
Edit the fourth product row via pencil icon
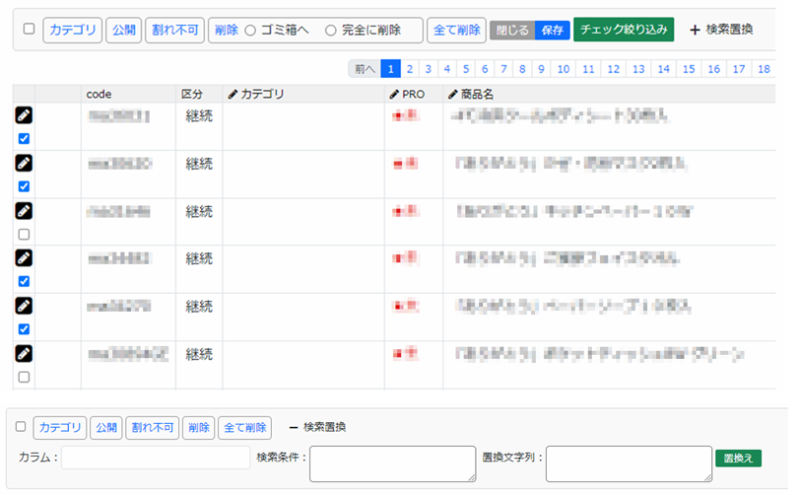click(24, 258)
